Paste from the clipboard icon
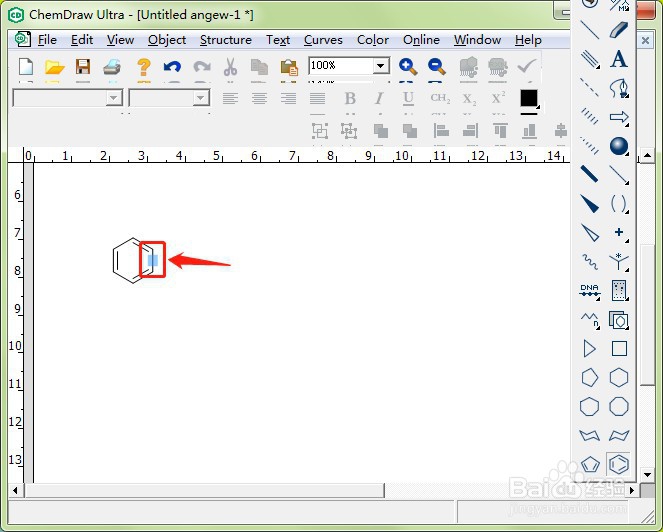Viewport: 663px width, 532px height. [289, 67]
